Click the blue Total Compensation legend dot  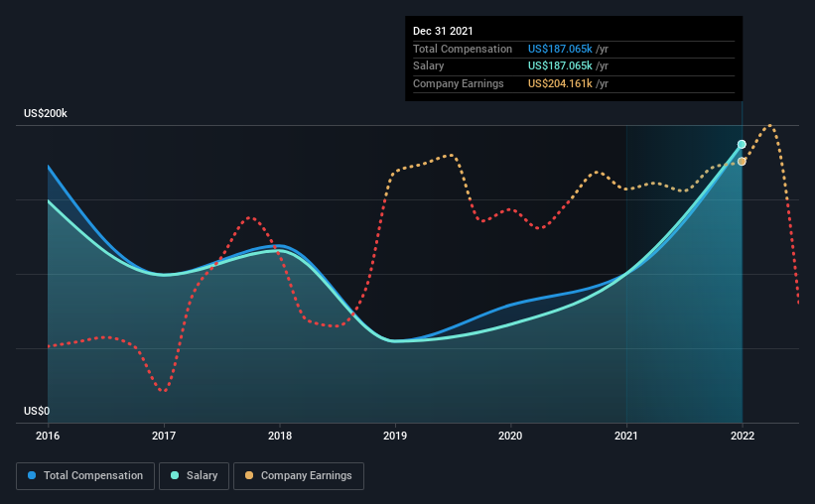click(32, 475)
